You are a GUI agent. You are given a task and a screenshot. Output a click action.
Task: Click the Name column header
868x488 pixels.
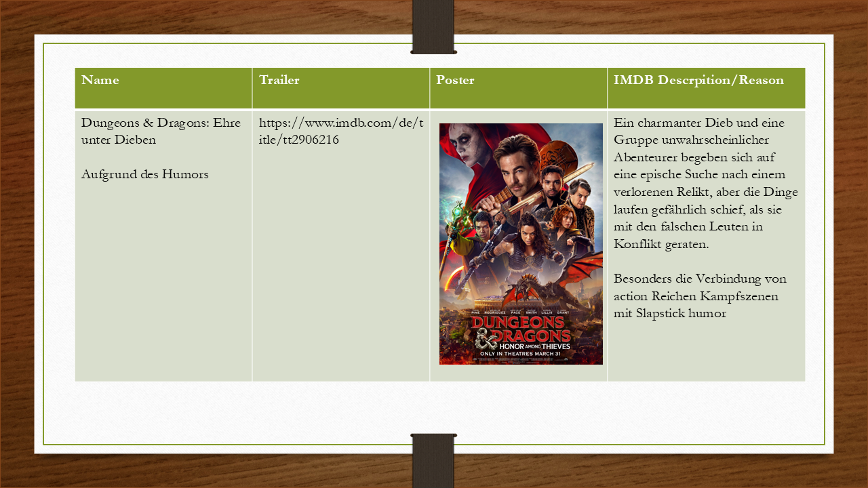pos(163,88)
